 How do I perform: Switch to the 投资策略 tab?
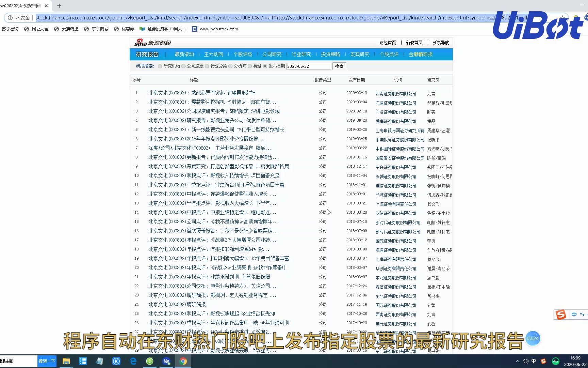(x=330, y=55)
